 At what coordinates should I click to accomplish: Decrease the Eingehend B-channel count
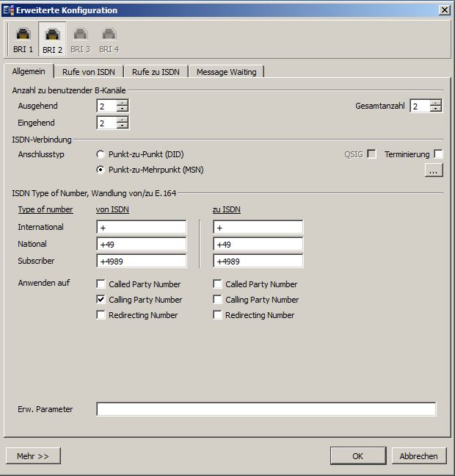click(123, 126)
